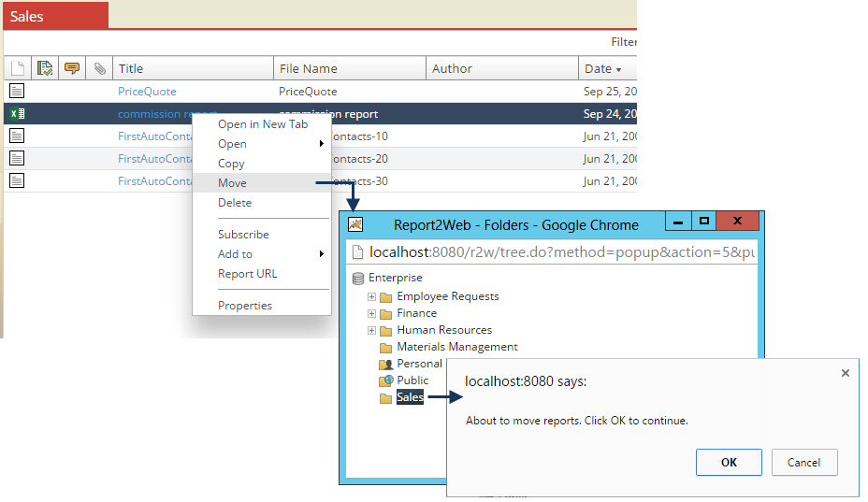The width and height of the screenshot is (868, 502).
Task: Switch to the Sales tab
Action: (56, 16)
